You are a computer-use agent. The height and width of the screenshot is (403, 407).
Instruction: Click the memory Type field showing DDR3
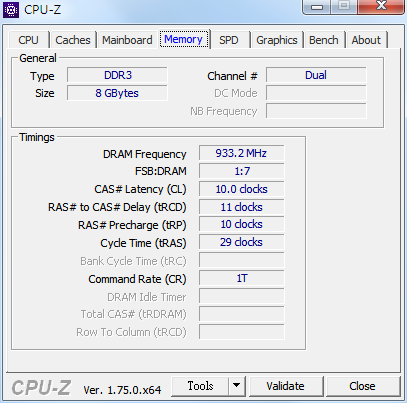point(117,75)
